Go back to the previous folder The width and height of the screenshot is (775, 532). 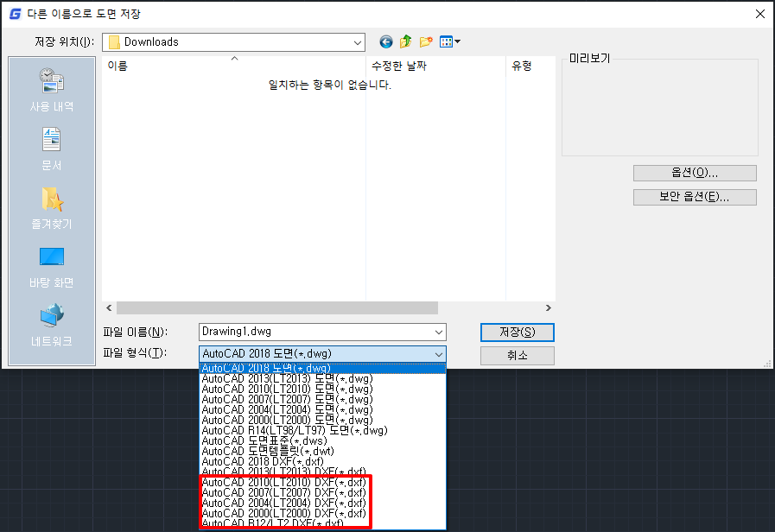386,42
